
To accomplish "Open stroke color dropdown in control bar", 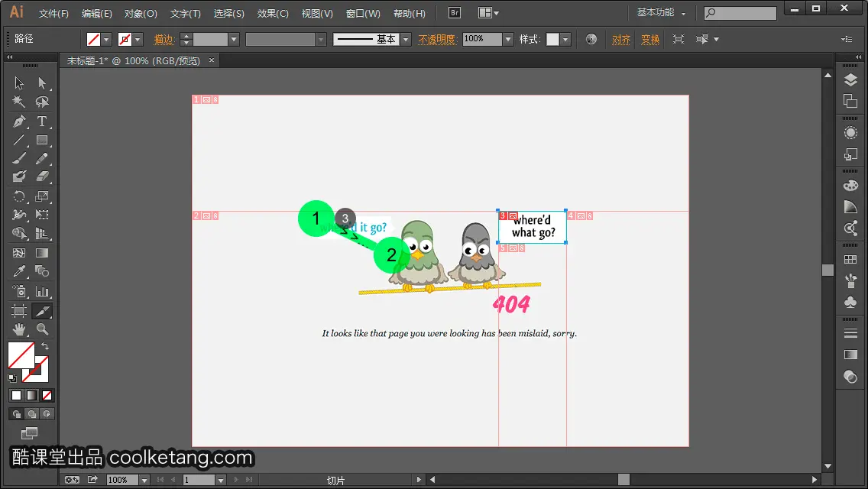I will coord(138,39).
